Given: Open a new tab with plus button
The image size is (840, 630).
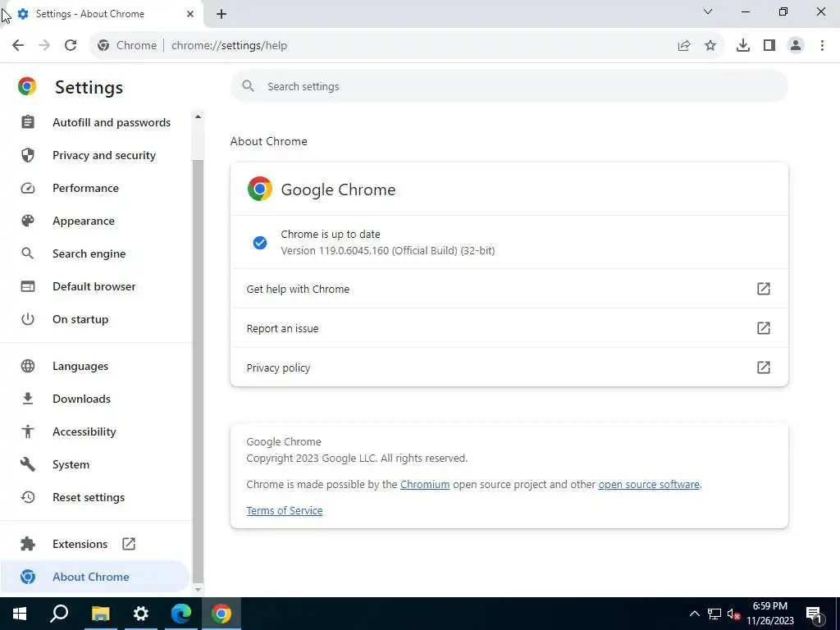Looking at the screenshot, I should pos(221,14).
